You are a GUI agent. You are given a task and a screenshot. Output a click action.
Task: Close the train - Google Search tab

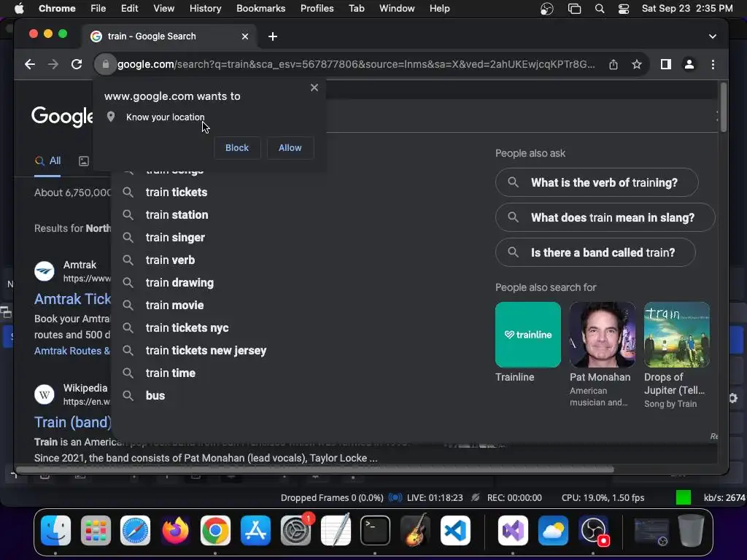pos(245,36)
